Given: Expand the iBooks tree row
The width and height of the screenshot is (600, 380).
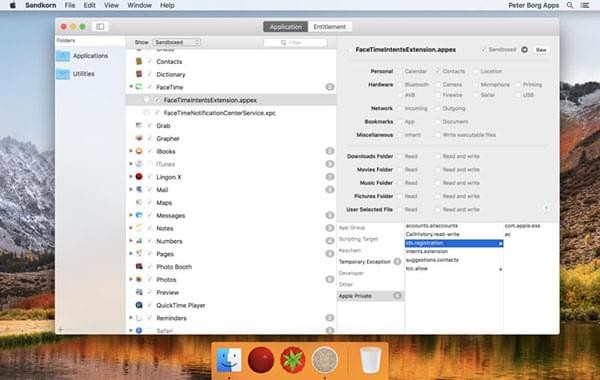Looking at the screenshot, I should click(131, 151).
